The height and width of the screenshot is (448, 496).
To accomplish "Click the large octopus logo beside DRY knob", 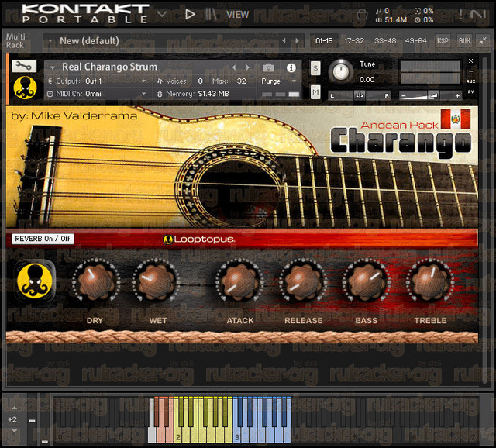I will [35, 281].
